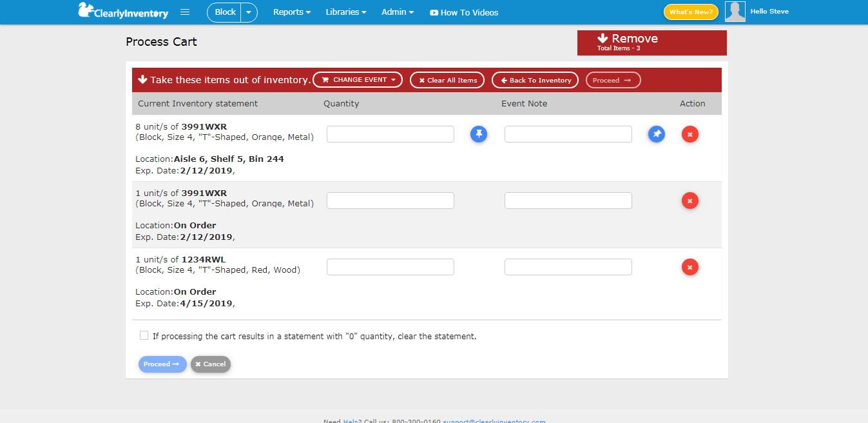Screen dimensions: 868x423
Task: Focus Event Note field for 8 unit/s 3991WXR
Action: click(568, 134)
